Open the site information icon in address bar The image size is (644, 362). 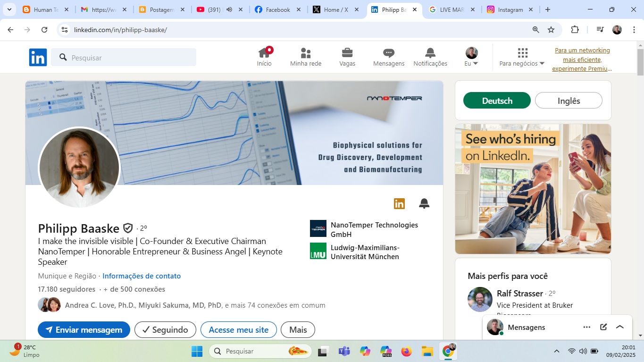click(x=65, y=30)
